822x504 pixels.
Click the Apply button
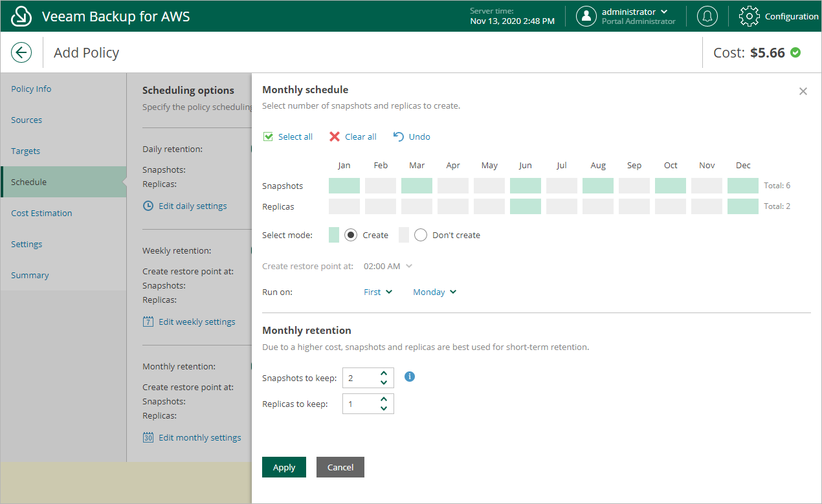(283, 467)
